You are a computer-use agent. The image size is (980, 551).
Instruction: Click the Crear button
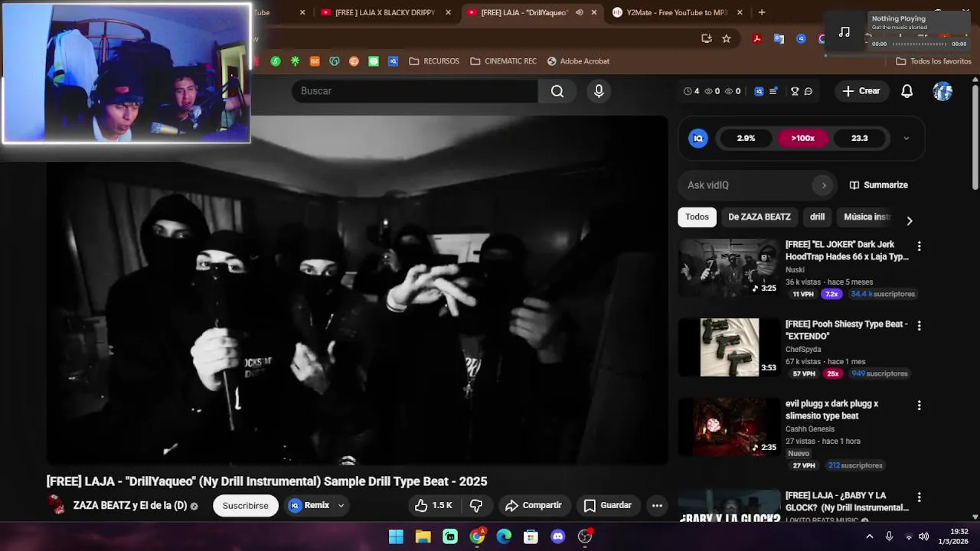click(x=861, y=91)
